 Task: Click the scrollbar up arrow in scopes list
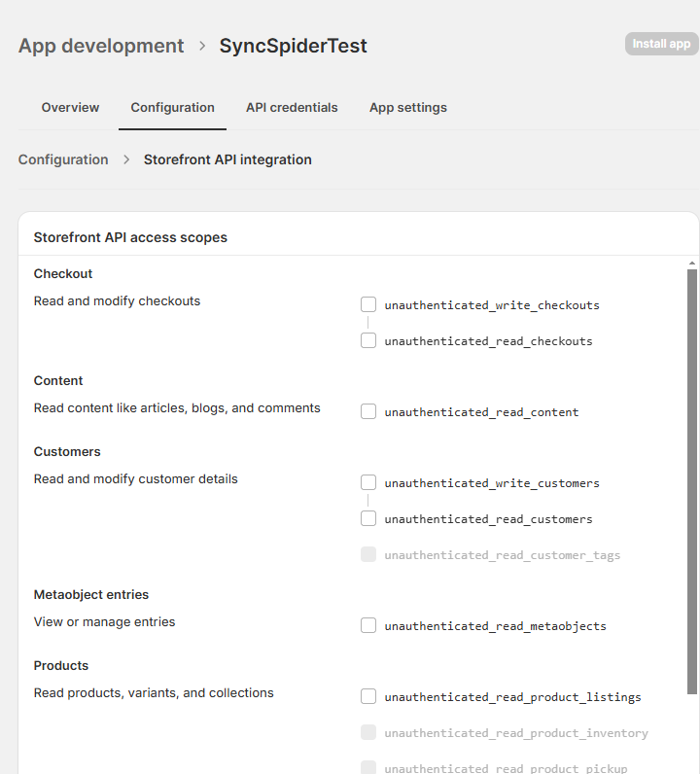coord(692,264)
